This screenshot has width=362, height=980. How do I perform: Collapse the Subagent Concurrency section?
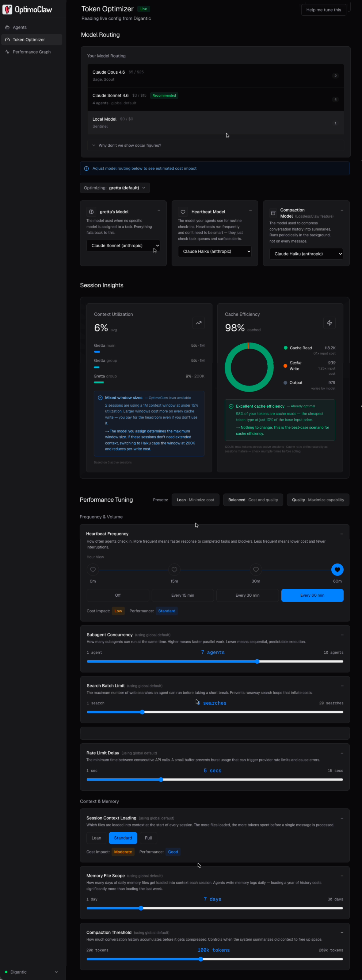342,635
